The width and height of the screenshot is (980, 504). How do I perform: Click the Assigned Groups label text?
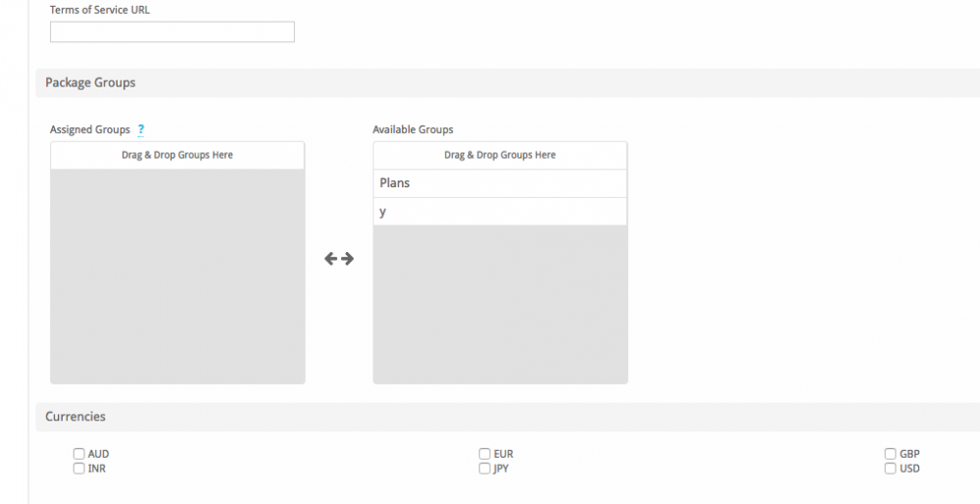click(90, 129)
